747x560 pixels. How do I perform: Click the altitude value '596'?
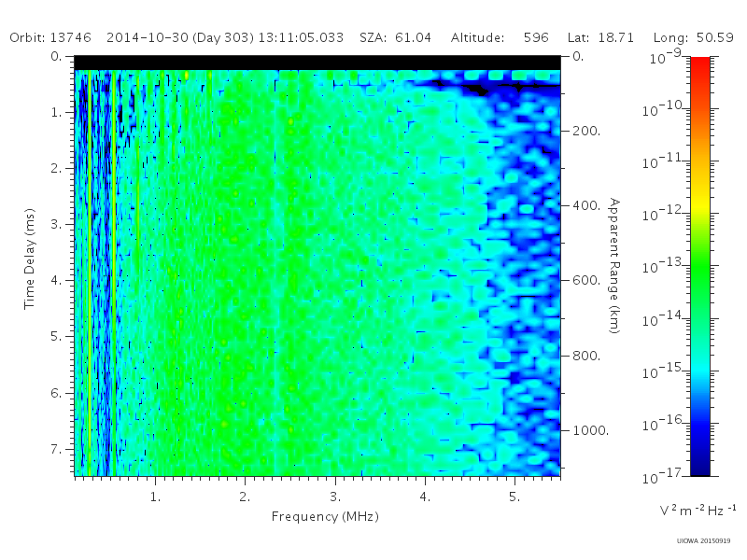536,37
